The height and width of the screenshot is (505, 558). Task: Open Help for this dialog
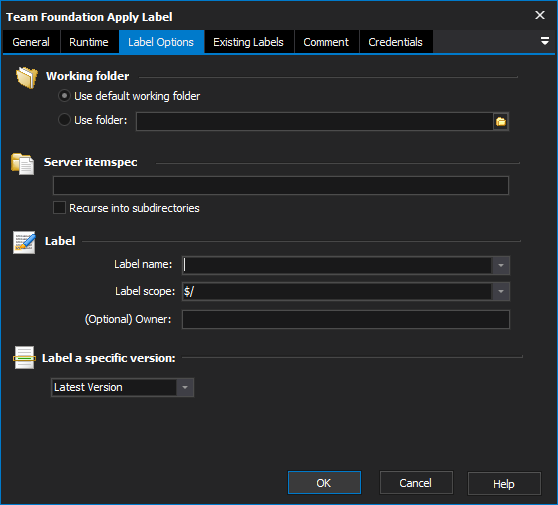click(x=504, y=484)
